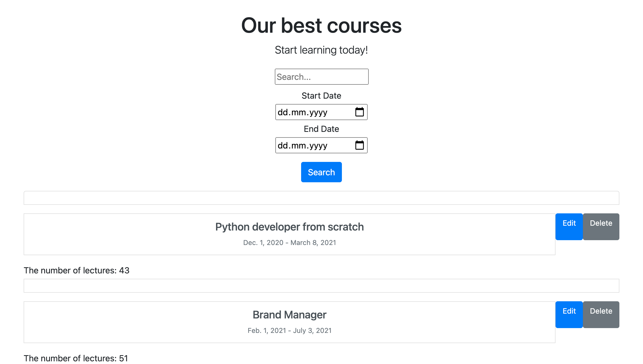Delete the Brand Manager course
This screenshot has width=643, height=364.
(x=601, y=314)
